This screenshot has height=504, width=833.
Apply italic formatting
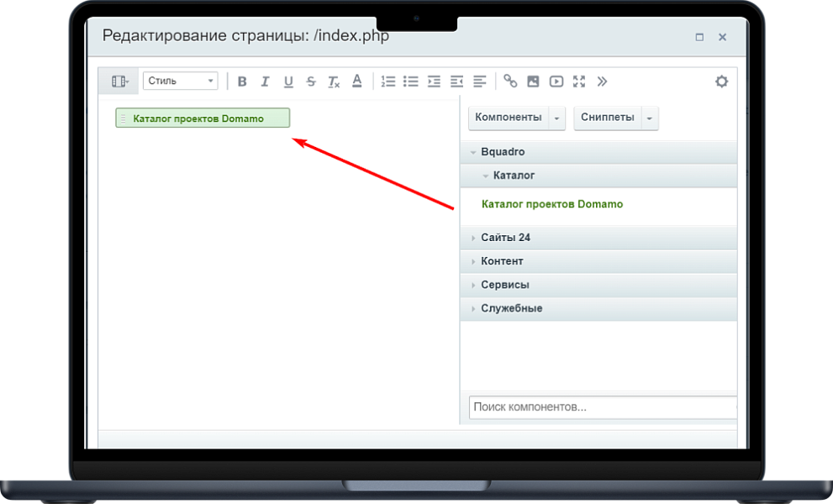point(265,81)
